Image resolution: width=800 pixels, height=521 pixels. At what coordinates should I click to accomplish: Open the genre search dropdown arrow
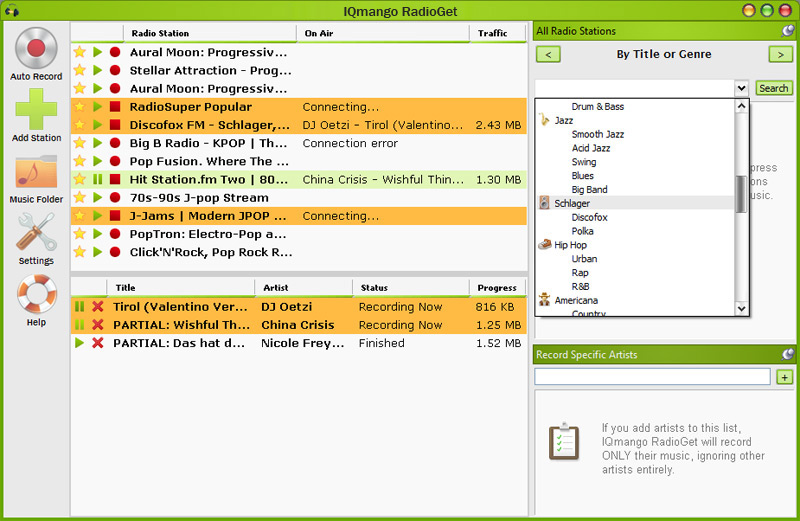pos(741,88)
